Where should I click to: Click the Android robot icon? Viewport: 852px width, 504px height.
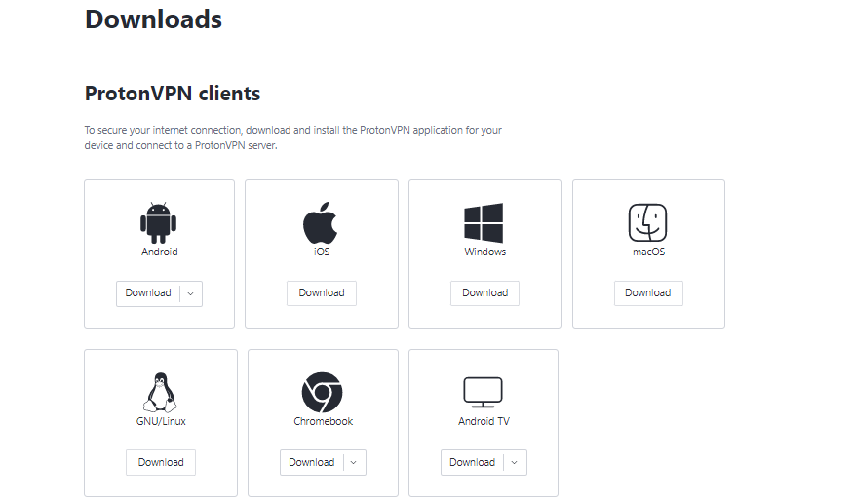pyautogui.click(x=158, y=222)
